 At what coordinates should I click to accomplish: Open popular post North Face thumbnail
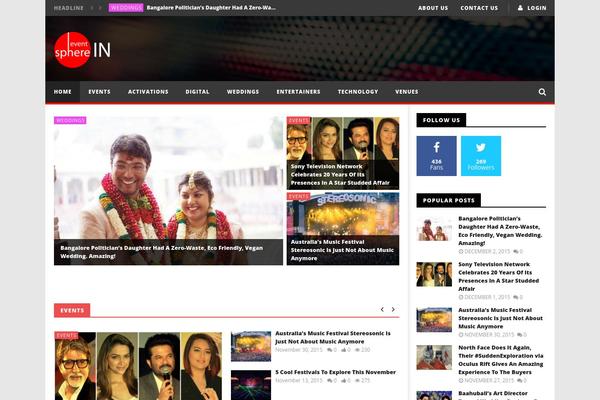434,358
